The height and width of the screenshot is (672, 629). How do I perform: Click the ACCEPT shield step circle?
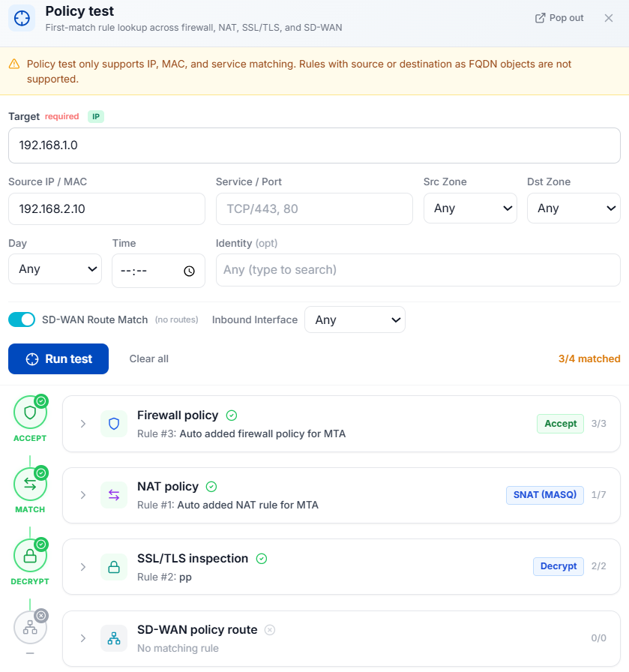point(30,412)
